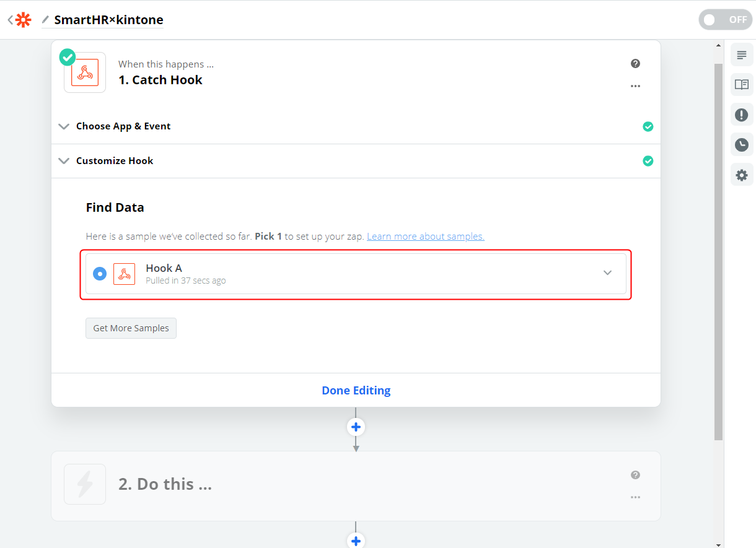Click the scrollbar up arrow

click(718, 45)
